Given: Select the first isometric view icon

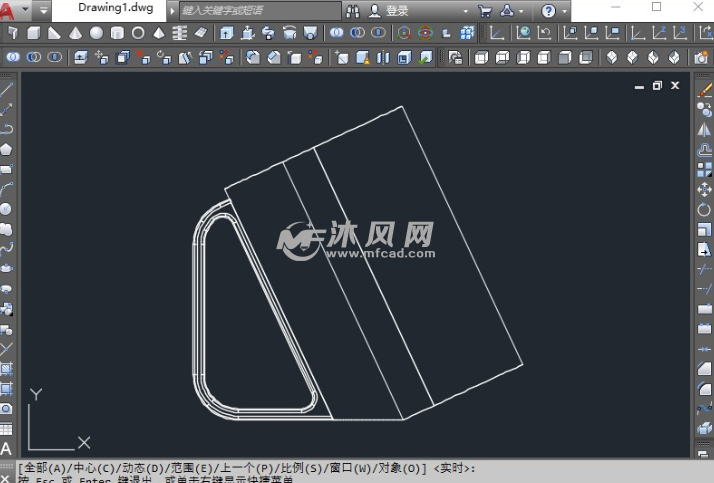Looking at the screenshot, I should tap(612, 57).
